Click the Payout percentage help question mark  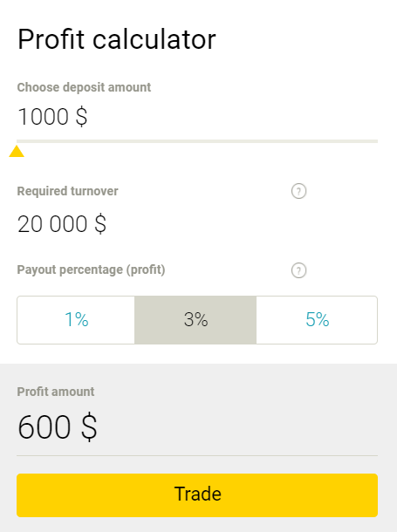point(298,270)
